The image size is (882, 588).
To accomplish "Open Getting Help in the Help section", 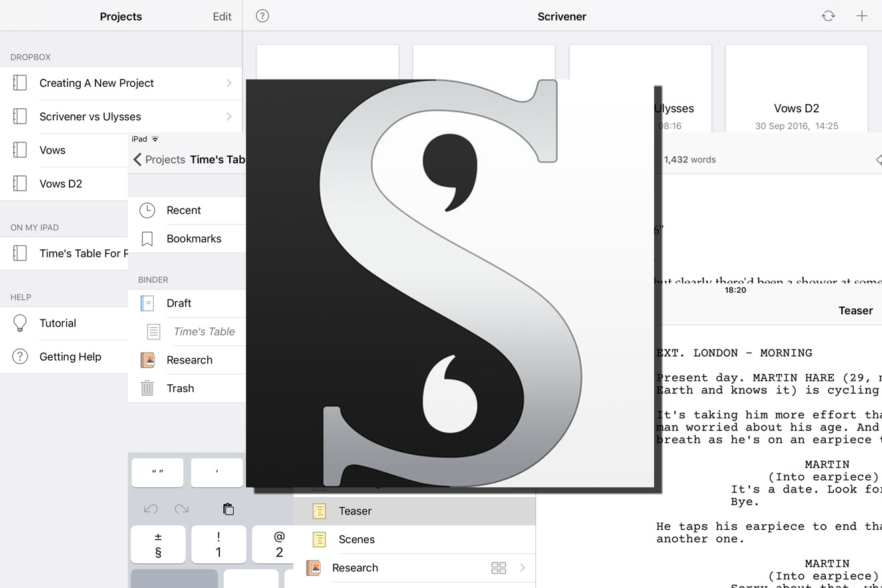I will point(64,356).
